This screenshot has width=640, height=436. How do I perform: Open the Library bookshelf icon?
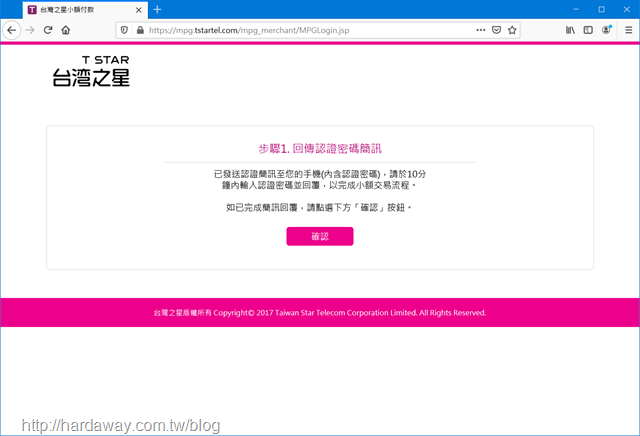tap(570, 30)
